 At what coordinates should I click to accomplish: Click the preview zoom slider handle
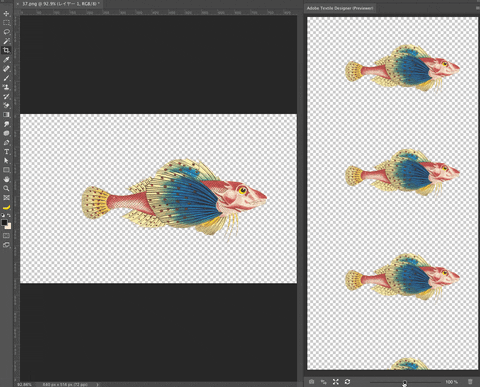pos(404,382)
